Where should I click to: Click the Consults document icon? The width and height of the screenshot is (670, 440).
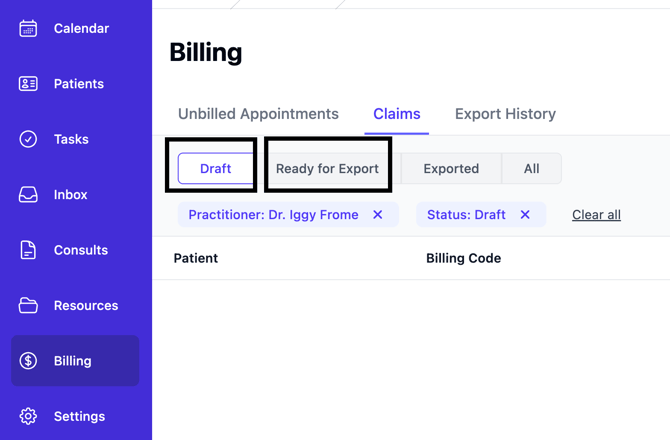28,250
